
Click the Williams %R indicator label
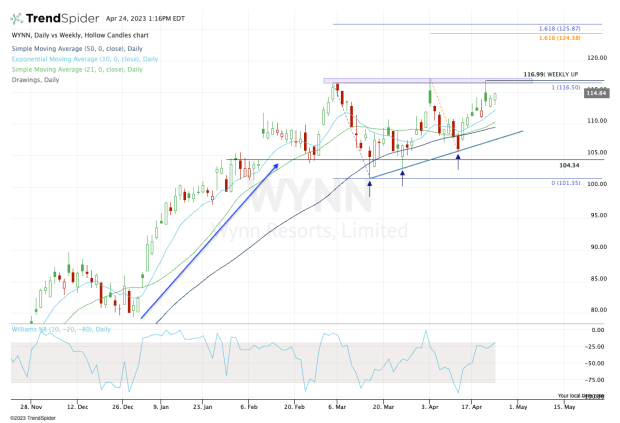click(x=61, y=329)
